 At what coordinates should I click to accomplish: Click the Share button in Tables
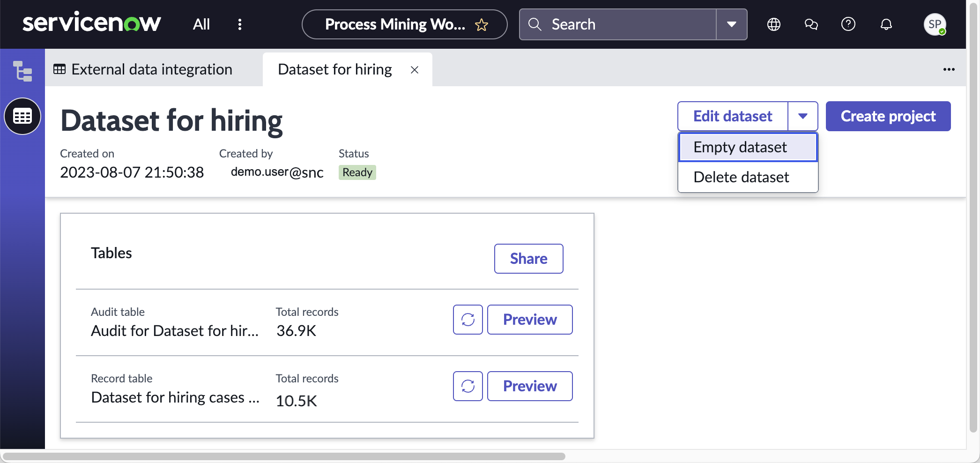(529, 259)
